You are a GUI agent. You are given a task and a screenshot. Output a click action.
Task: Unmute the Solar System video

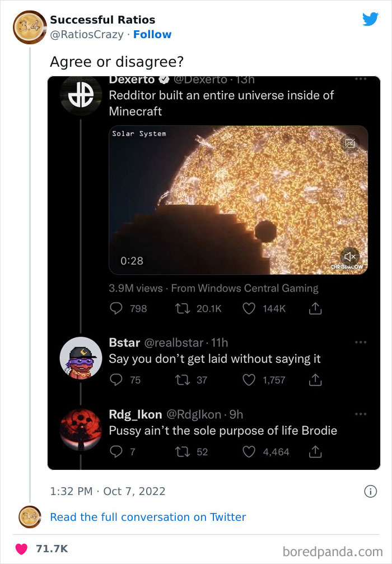pyautogui.click(x=351, y=256)
